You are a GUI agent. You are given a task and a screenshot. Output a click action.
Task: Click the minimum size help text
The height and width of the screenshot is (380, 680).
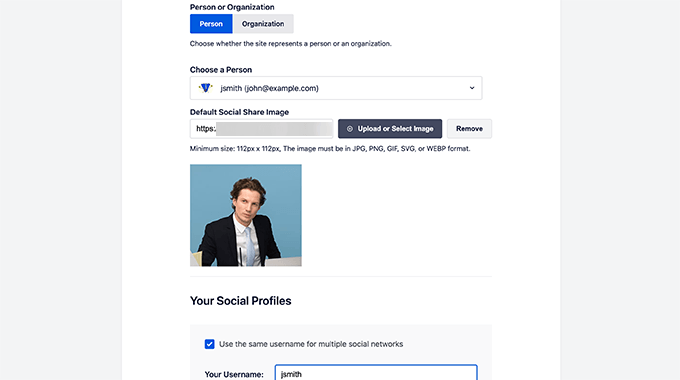pos(330,148)
